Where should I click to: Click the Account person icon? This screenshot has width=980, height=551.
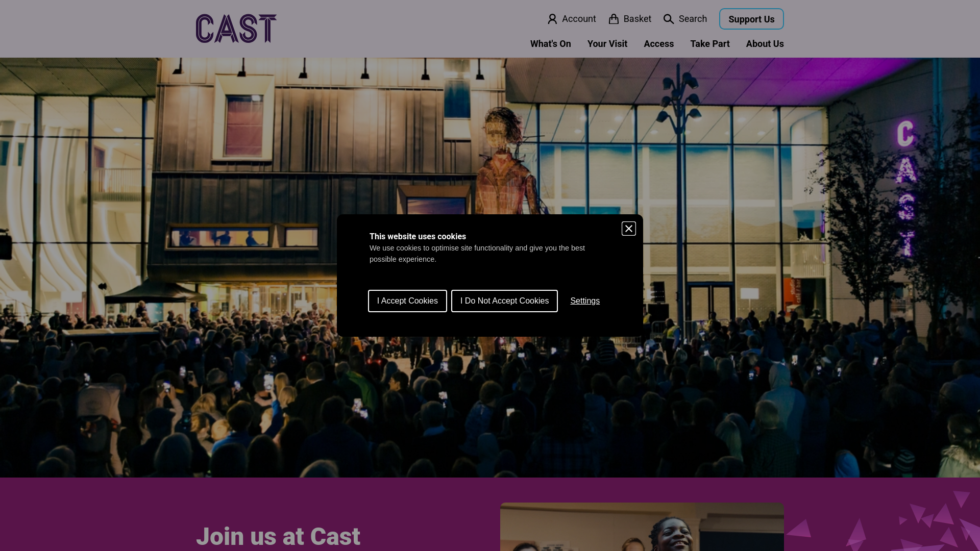point(552,19)
